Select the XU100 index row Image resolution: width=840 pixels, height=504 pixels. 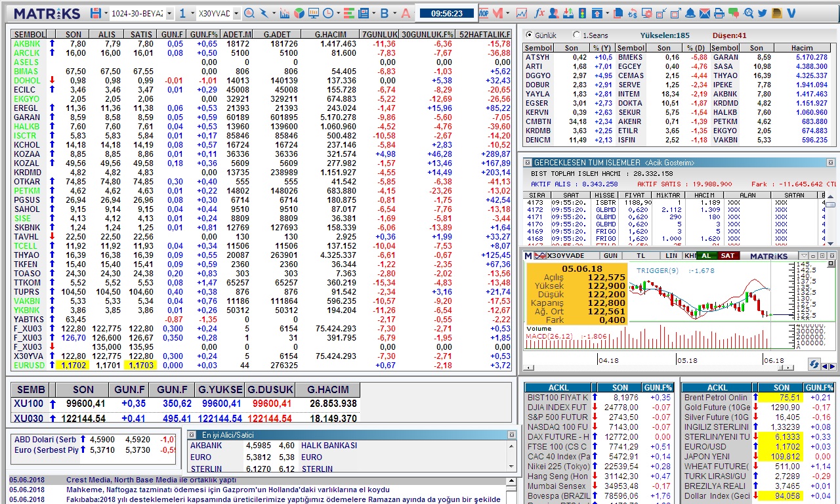pyautogui.click(x=186, y=404)
